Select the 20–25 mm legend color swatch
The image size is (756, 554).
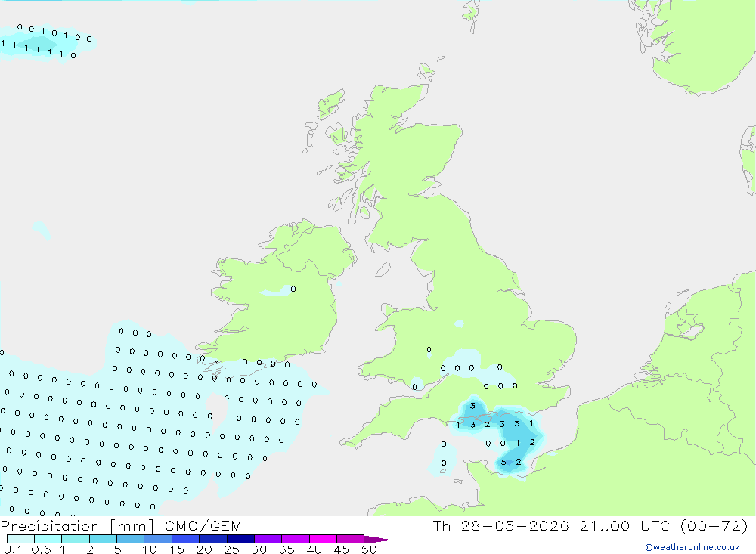coord(212,539)
